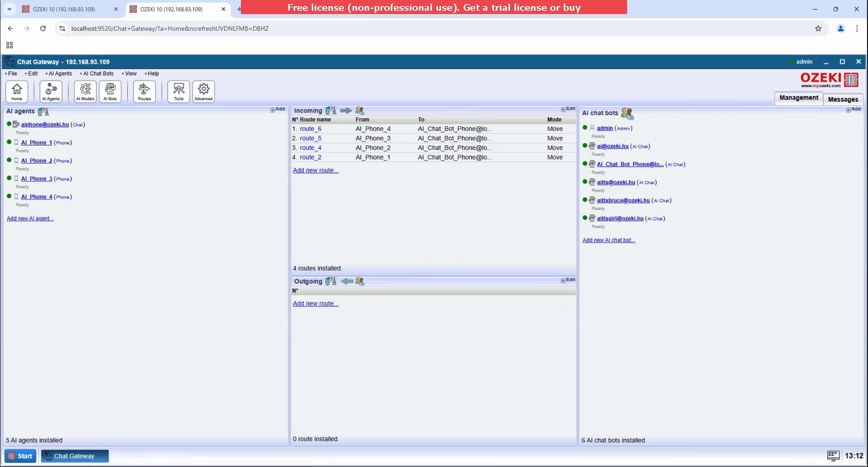Open the browser three-dot menu

click(857, 29)
